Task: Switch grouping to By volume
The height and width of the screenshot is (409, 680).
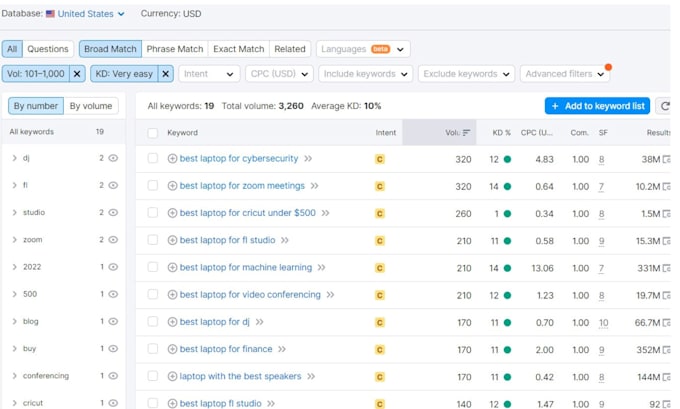Action: (x=91, y=106)
